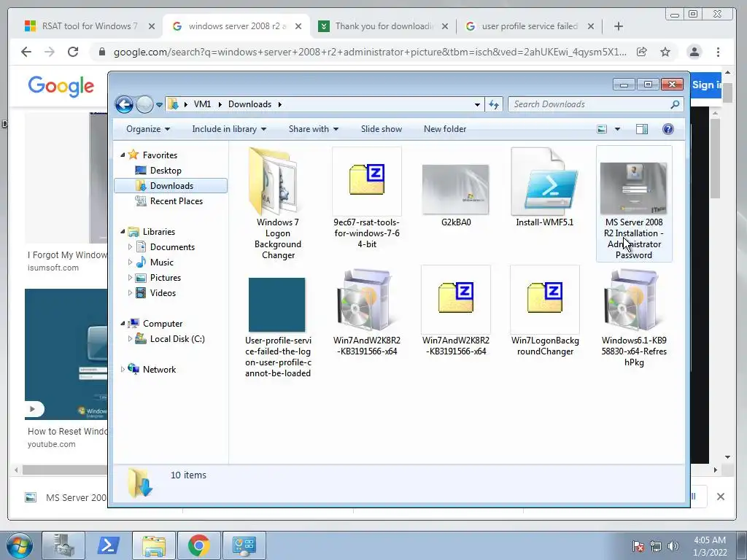Select the G2kBA0 image file
Image resolution: width=747 pixels, height=560 pixels.
[x=455, y=189]
